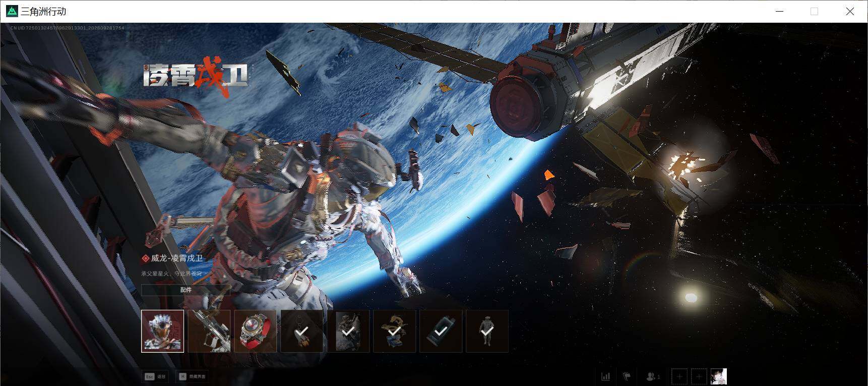Screen dimensions: 868x386
Task: Minimize the 三角洲行动 window
Action: tap(779, 11)
